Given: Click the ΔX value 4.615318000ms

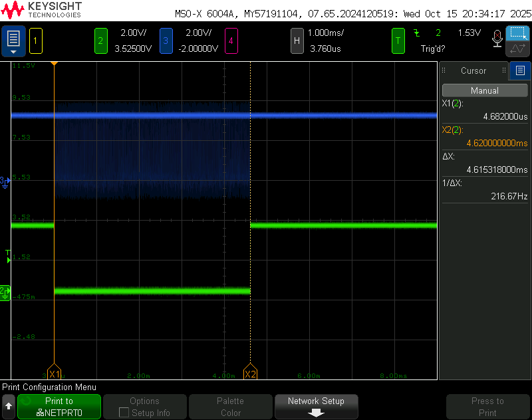Looking at the screenshot, I should pyautogui.click(x=497, y=169).
